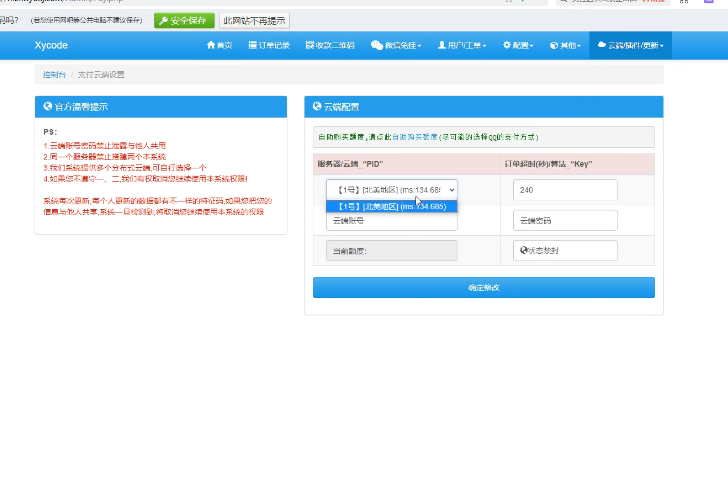Viewport: 728px width, 484px height.
Task: Click the 云端密码 input field
Action: click(565, 220)
